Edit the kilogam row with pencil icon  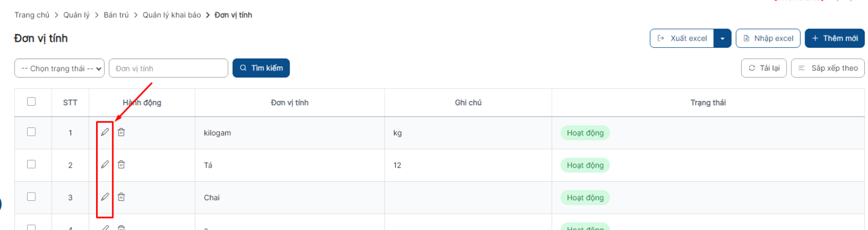pos(105,132)
